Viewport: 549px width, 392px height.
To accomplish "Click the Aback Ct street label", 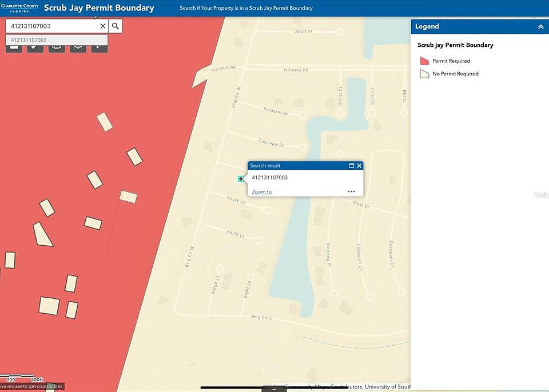I will [236, 200].
